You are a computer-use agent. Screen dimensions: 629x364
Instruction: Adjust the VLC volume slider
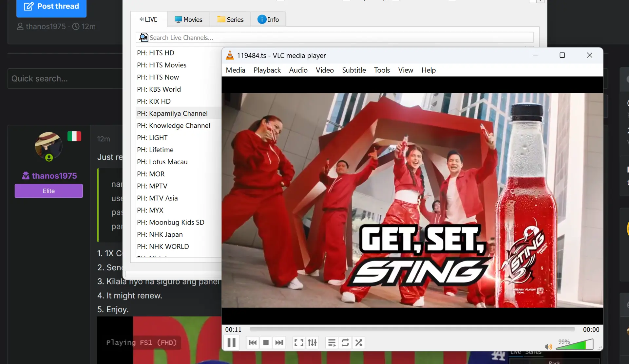[x=574, y=345]
